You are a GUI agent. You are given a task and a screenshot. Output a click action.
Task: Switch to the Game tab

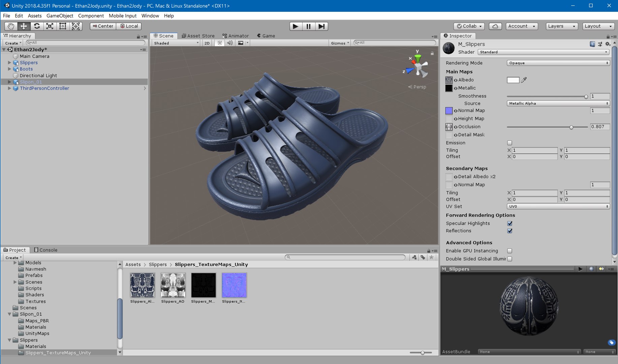266,36
